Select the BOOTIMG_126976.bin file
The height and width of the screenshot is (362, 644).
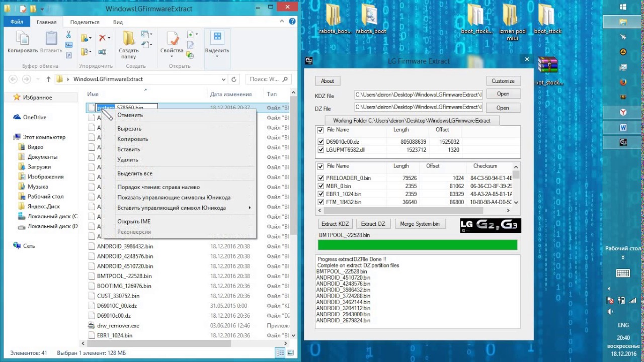(124, 286)
